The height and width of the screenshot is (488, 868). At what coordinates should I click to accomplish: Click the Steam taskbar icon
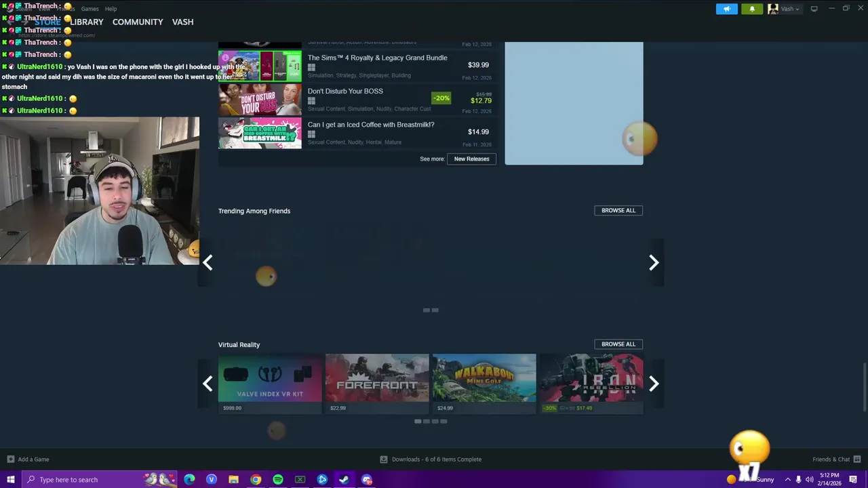pyautogui.click(x=344, y=479)
